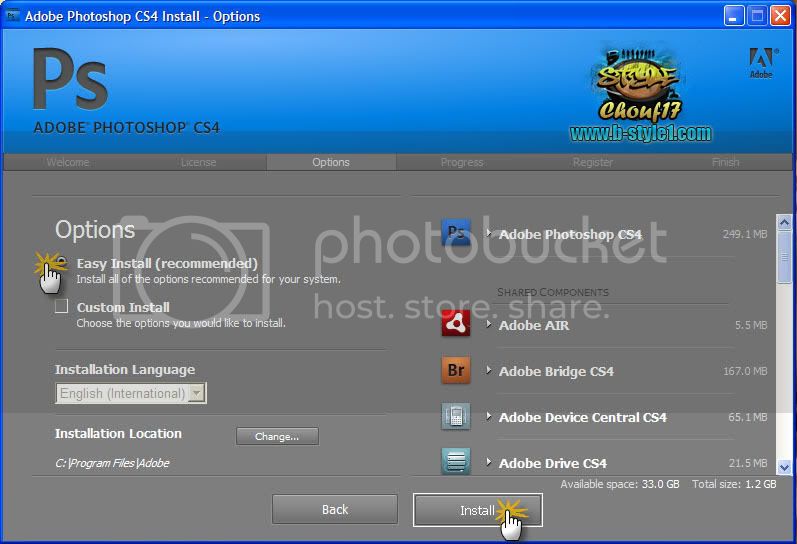Image resolution: width=797 pixels, height=544 pixels.
Task: Select the Options step tab
Action: (x=331, y=162)
